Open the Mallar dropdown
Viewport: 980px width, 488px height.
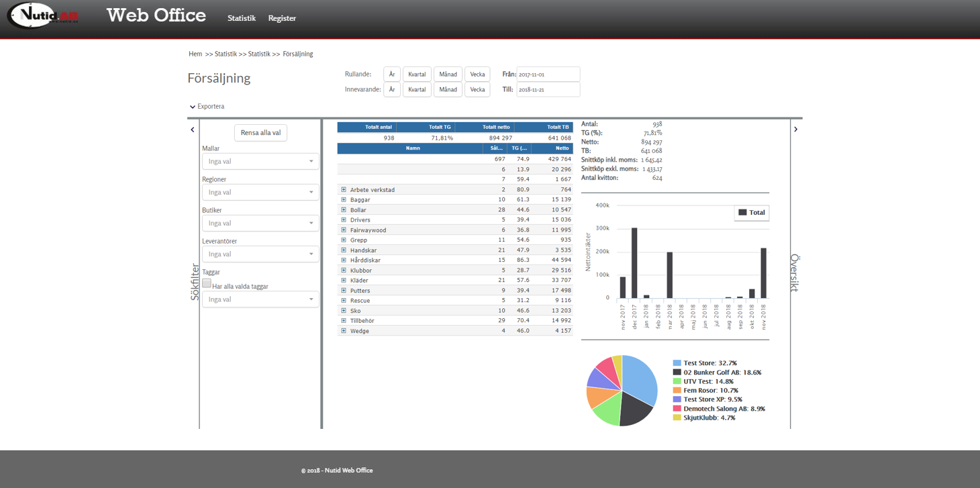pyautogui.click(x=260, y=162)
